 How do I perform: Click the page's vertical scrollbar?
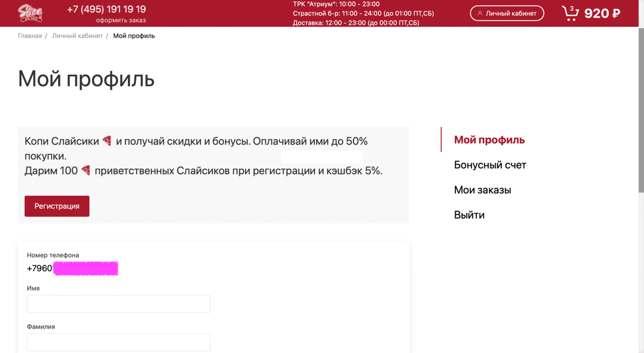click(641, 110)
